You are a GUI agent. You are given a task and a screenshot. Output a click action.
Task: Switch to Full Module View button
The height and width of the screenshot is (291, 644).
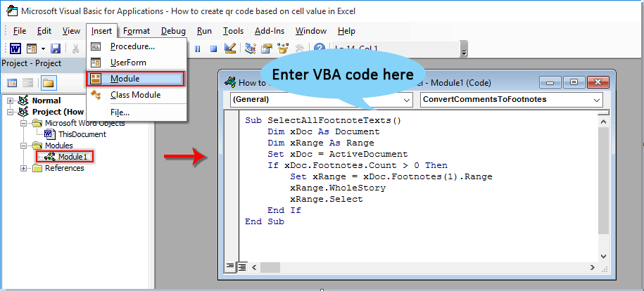241,266
